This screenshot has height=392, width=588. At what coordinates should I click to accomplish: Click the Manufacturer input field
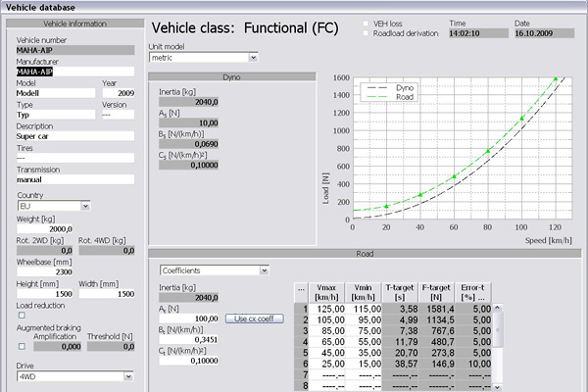coord(74,72)
